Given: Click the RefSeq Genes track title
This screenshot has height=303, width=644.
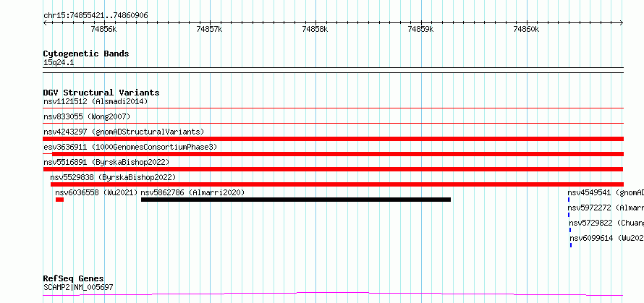Looking at the screenshot, I should click(74, 279).
